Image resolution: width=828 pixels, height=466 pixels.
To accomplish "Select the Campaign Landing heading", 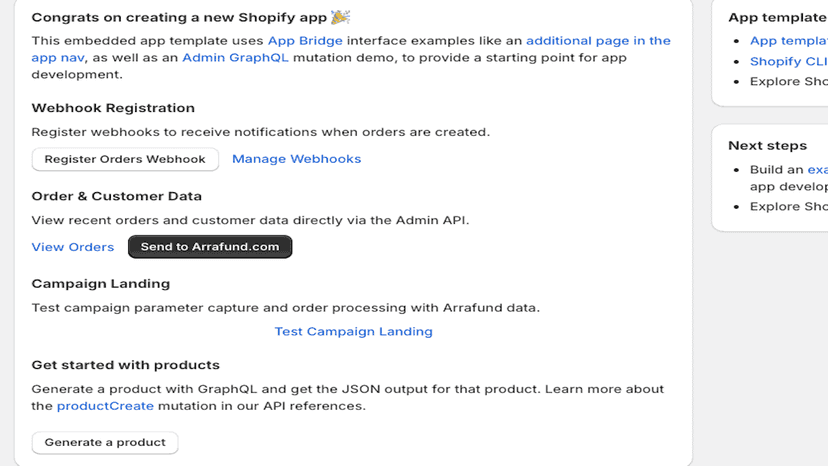I will [100, 284].
